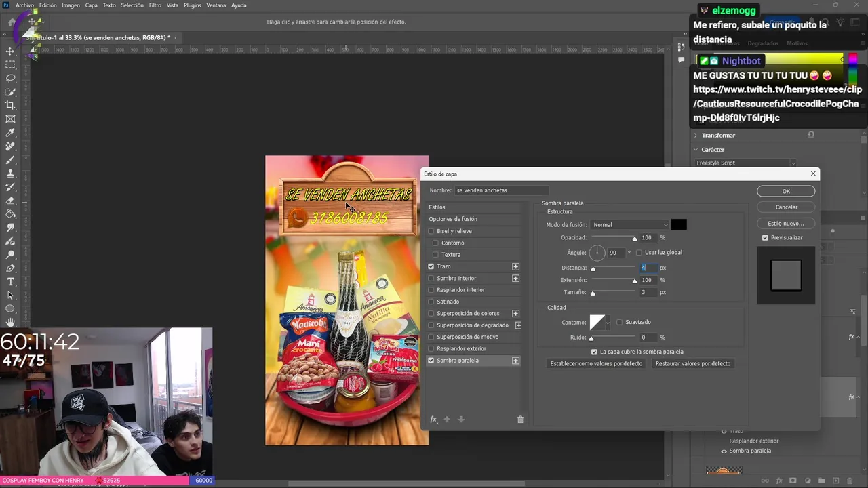This screenshot has height=488, width=868.
Task: Click OK in Estilo de capa dialog
Action: point(786,191)
